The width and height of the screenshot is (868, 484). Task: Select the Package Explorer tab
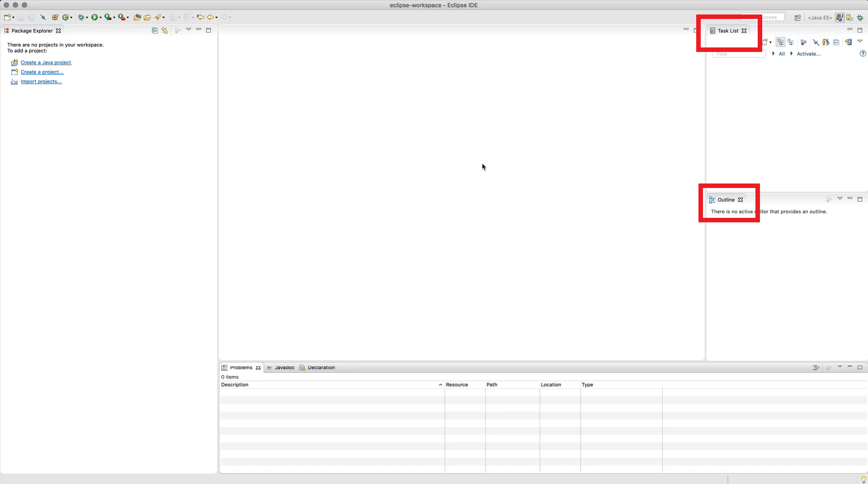coord(32,31)
